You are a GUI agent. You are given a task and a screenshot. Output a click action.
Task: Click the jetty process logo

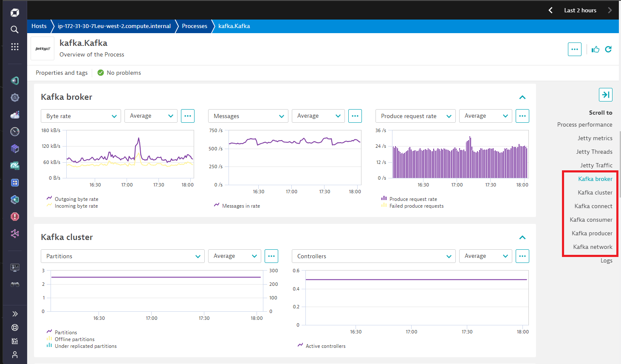(42, 48)
